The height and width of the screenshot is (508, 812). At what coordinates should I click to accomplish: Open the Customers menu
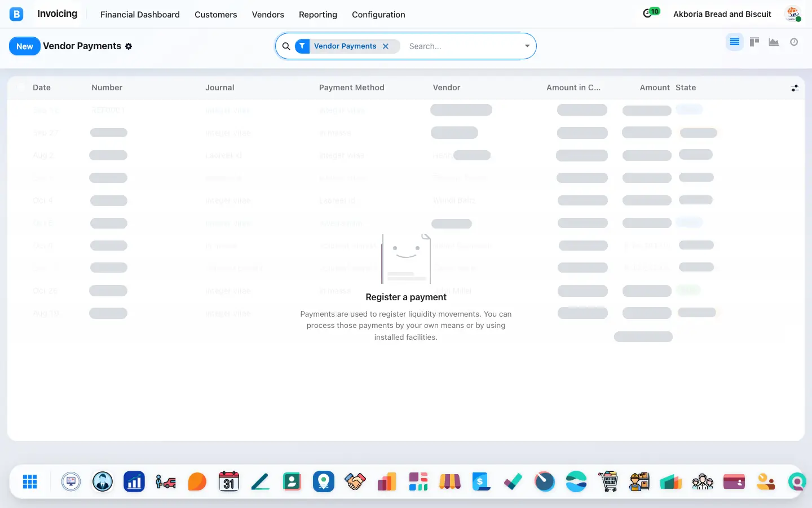point(216,15)
